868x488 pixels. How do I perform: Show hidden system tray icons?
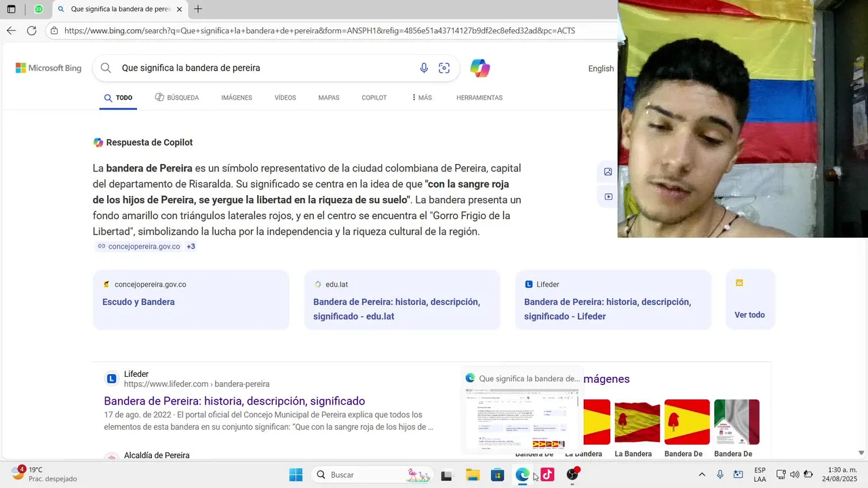702,474
